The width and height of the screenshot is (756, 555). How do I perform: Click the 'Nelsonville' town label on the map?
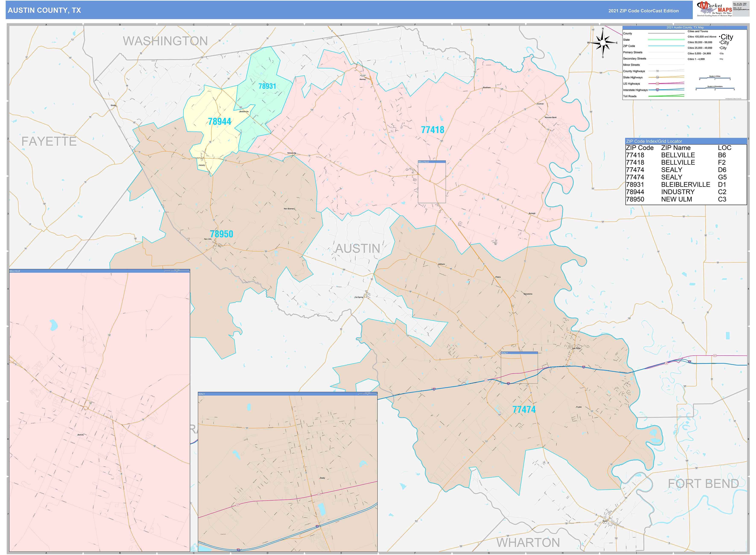(292, 153)
